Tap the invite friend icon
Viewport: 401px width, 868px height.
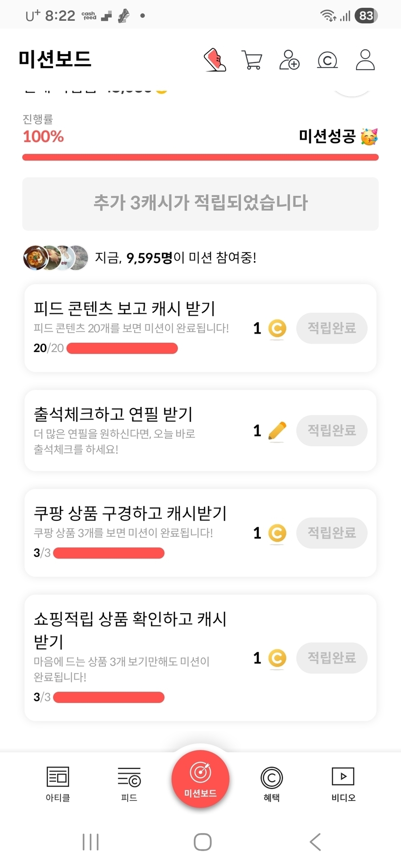pyautogui.click(x=289, y=60)
